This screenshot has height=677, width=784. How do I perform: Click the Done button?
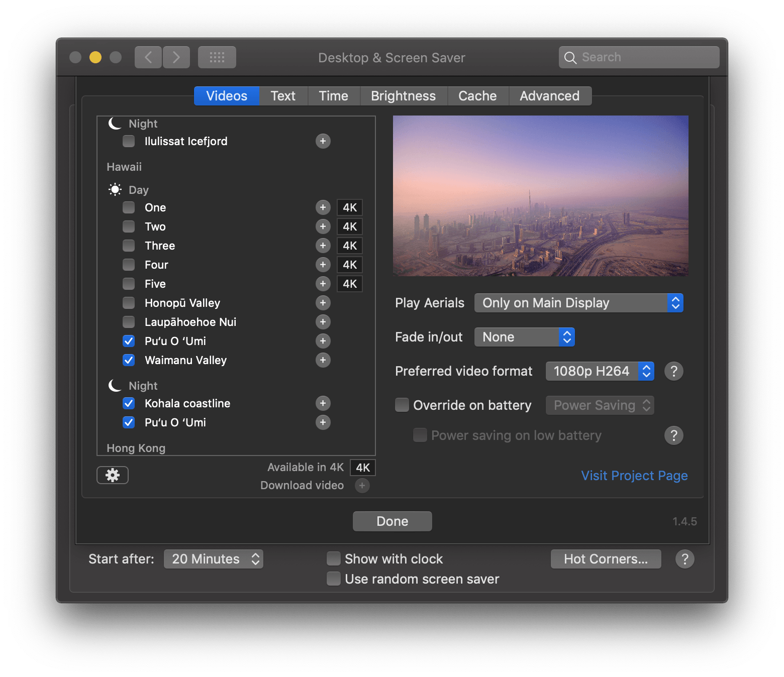pos(393,521)
